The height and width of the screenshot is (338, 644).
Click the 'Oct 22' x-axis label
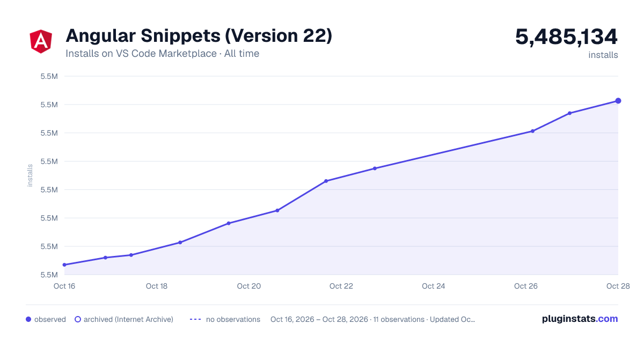coord(341,286)
